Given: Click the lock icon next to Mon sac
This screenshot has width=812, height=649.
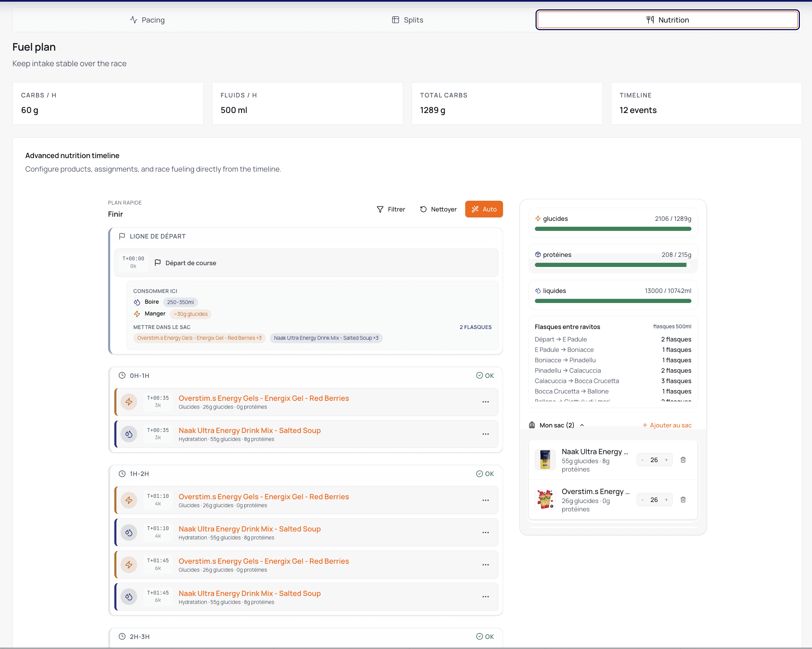Looking at the screenshot, I should click(x=532, y=425).
